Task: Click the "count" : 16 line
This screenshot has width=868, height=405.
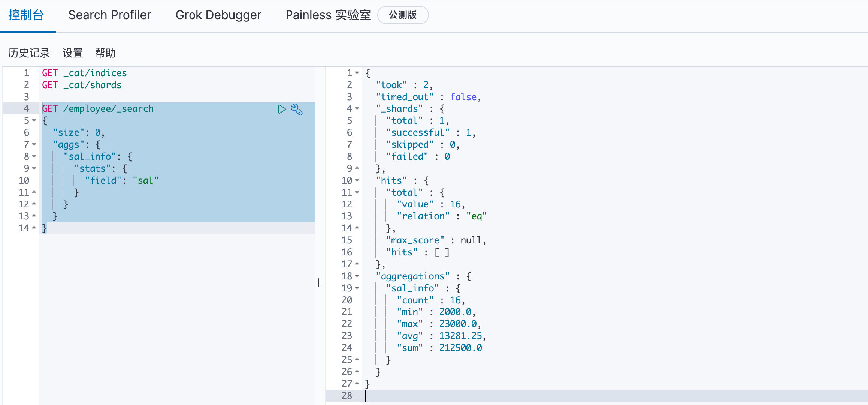Action: point(431,300)
